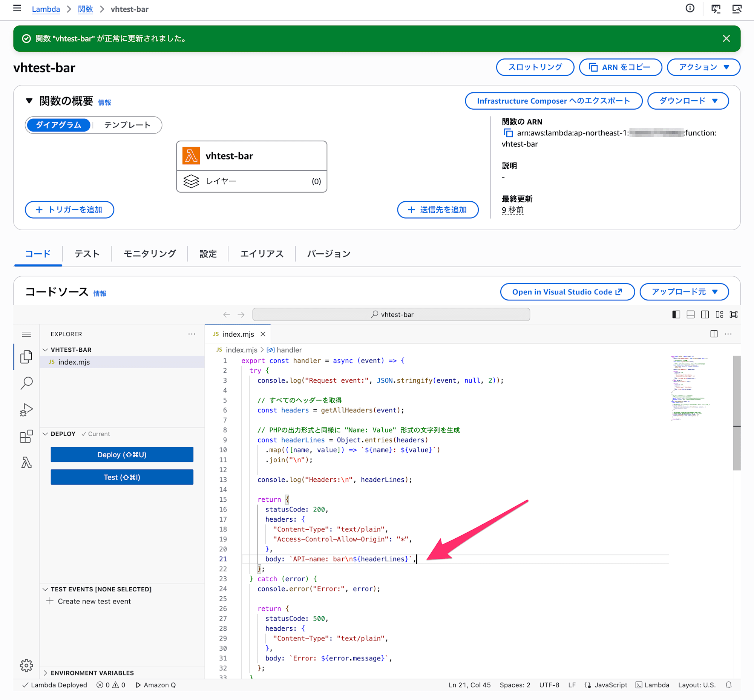
Task: Open the hamburger navigation menu
Action: pos(17,8)
